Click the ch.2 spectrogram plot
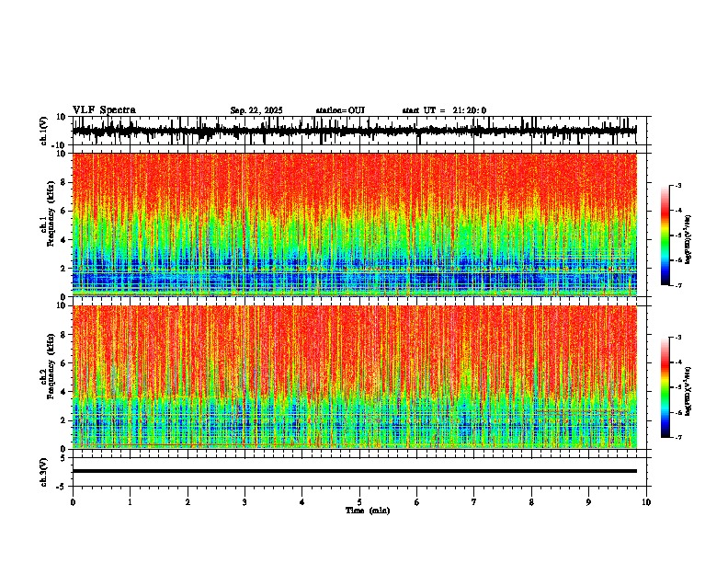This screenshot has width=728, height=563. coord(355,377)
